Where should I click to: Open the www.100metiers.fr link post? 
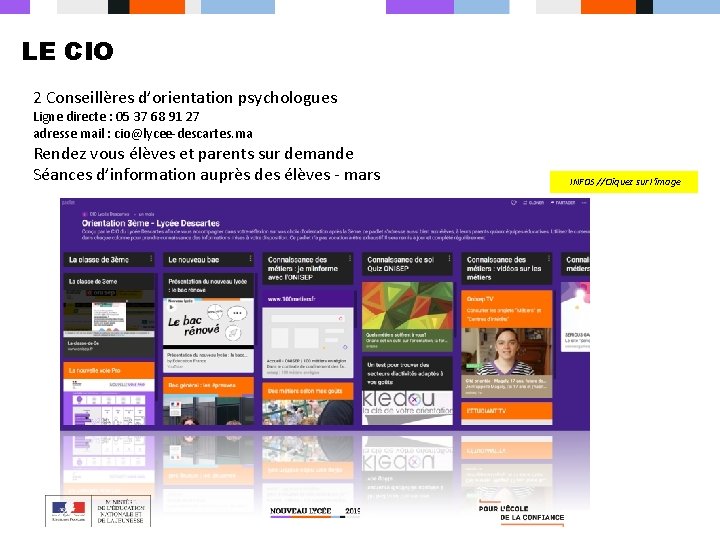308,333
